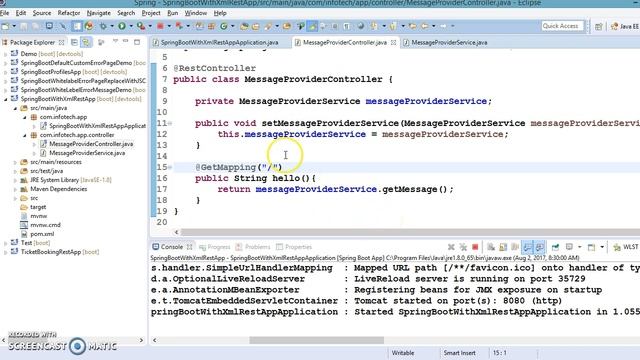This screenshot has height=360, width=640.
Task: Click the Save toolbar icon
Action: pyautogui.click(x=24, y=26)
